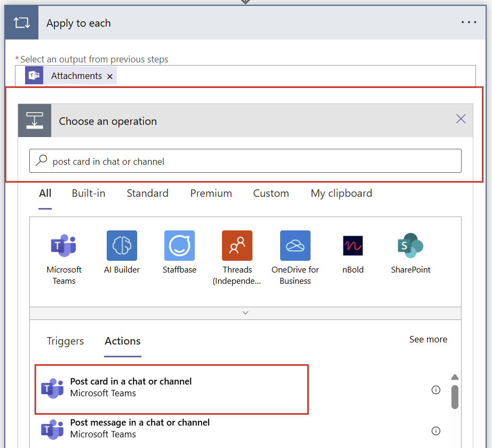This screenshot has width=492, height=448.
Task: Click the Attachments Teams token icon
Action: (34, 75)
